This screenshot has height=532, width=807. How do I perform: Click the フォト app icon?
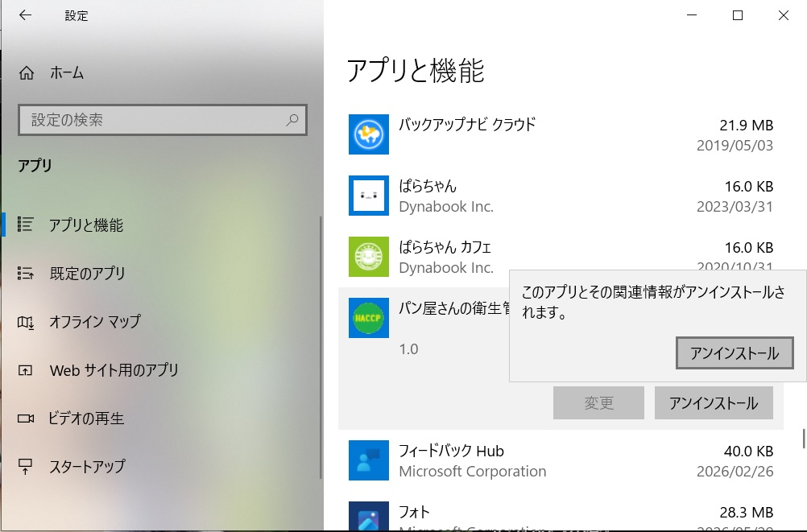tap(369, 516)
